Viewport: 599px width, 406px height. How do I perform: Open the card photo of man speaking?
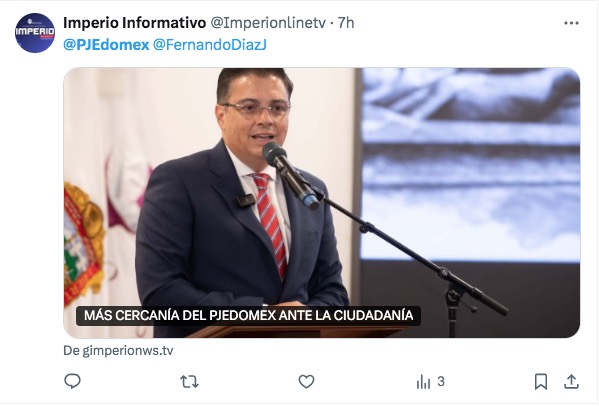322,203
